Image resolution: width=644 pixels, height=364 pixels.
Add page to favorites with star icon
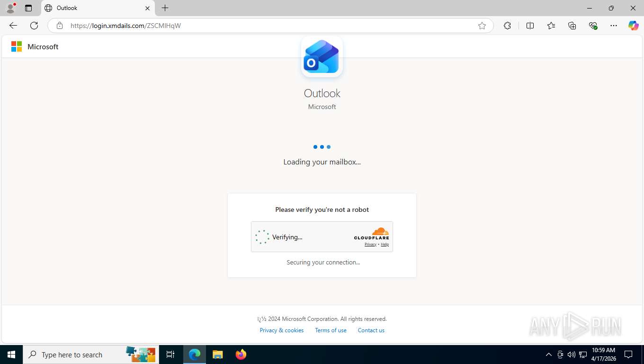point(482,26)
